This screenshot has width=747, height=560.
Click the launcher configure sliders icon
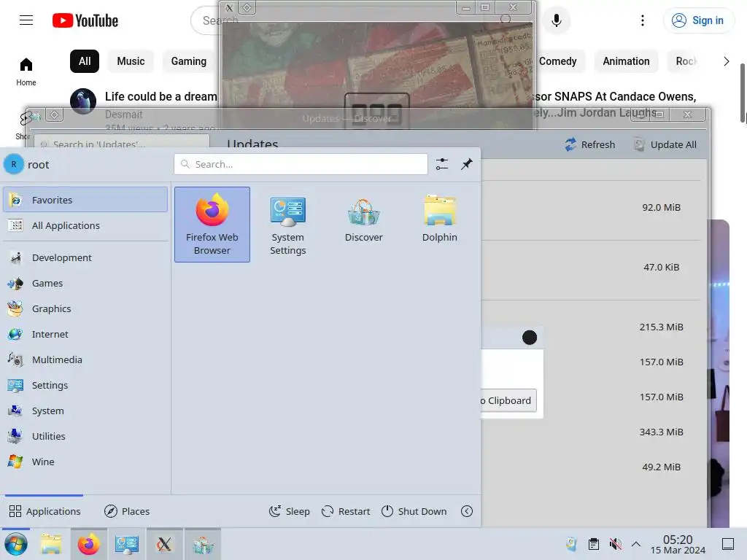coord(442,164)
